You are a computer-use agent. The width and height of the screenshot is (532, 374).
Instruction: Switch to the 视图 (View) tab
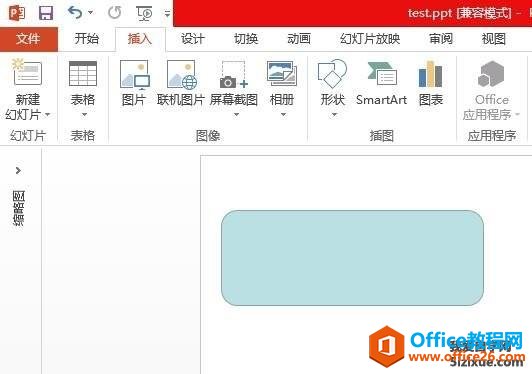pos(494,39)
